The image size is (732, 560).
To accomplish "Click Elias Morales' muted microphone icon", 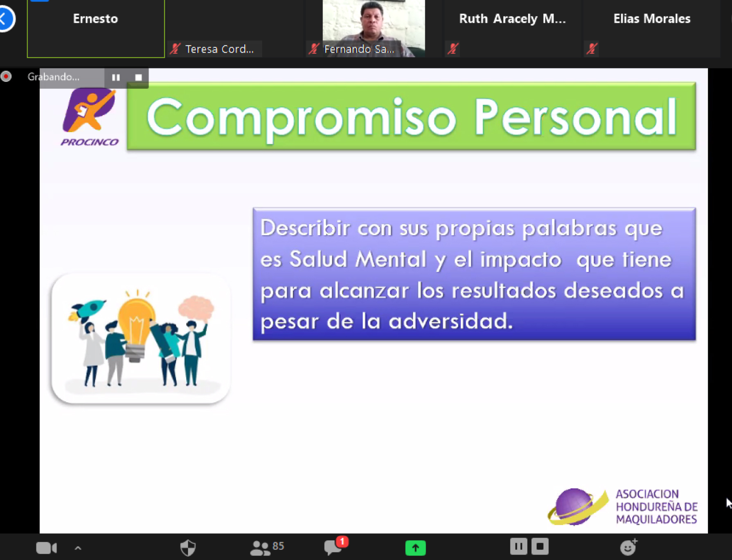I will tap(592, 49).
